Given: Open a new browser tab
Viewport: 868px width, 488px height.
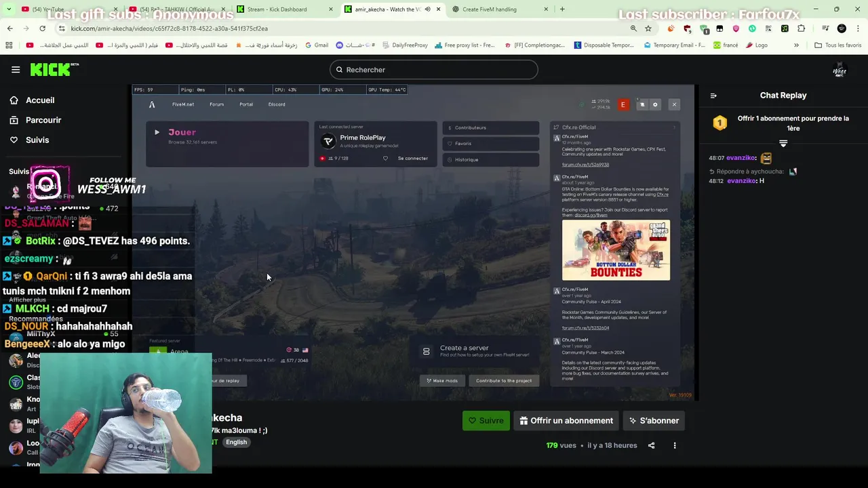Looking at the screenshot, I should point(562,9).
